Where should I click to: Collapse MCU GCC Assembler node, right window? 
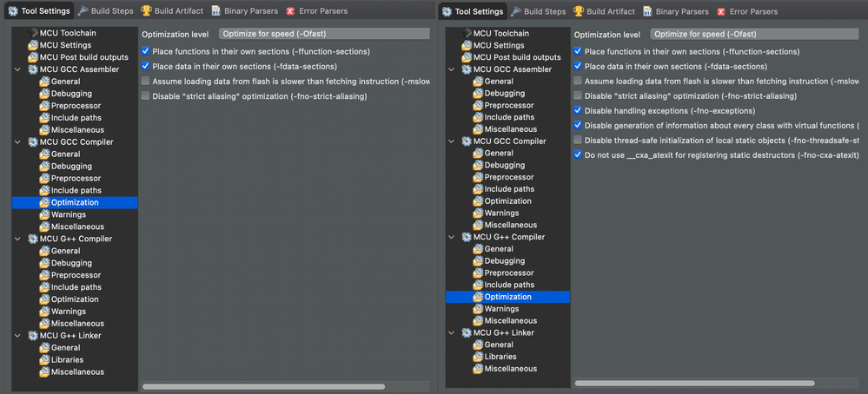[452, 69]
